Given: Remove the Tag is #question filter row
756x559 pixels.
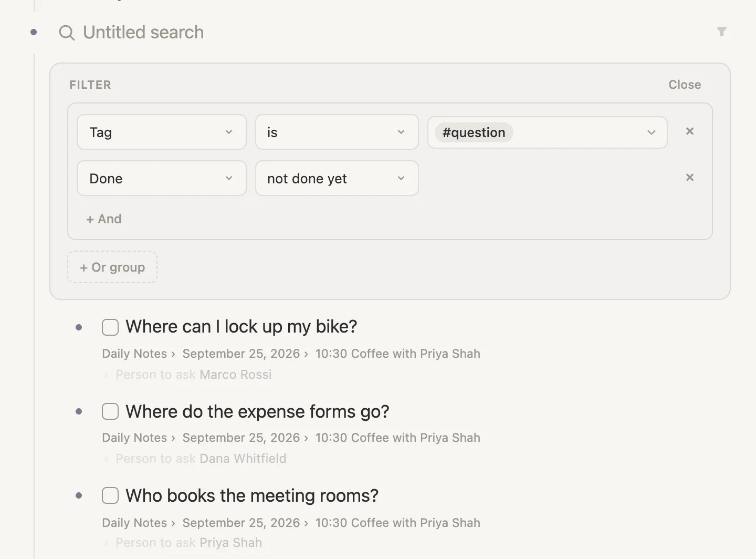Looking at the screenshot, I should click(x=690, y=131).
